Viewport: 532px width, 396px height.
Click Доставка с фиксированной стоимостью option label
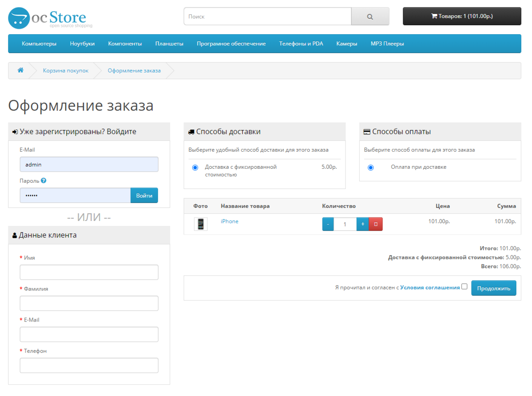pos(241,171)
